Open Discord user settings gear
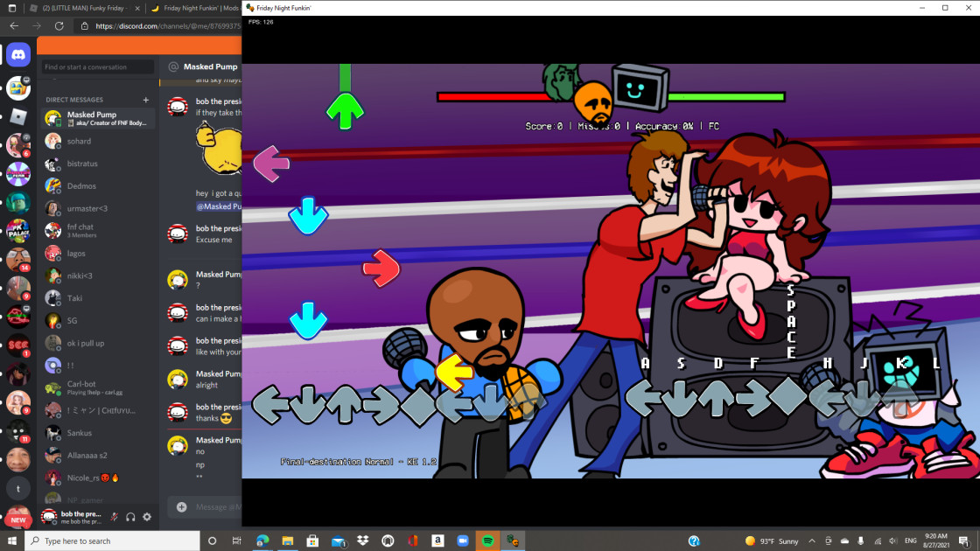The width and height of the screenshot is (980, 551). pyautogui.click(x=147, y=517)
